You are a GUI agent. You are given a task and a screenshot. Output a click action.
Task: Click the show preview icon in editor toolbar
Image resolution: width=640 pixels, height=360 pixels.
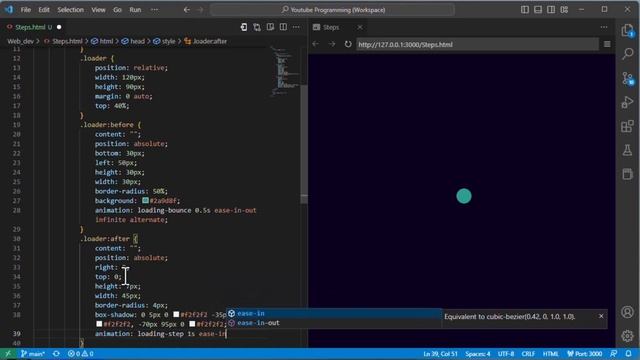[x=244, y=27]
